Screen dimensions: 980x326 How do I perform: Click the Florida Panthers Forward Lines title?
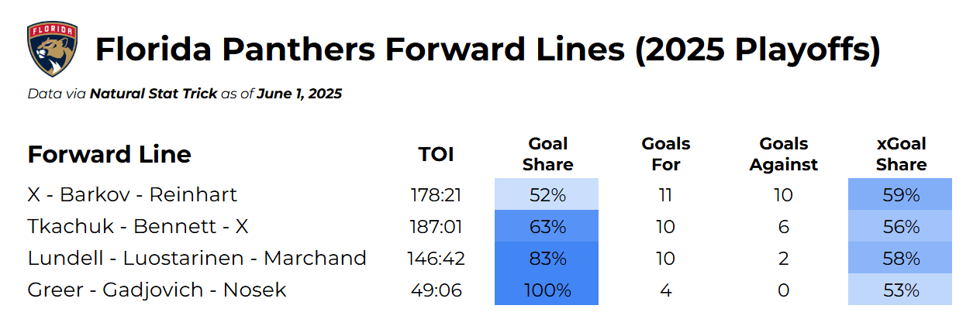click(x=487, y=50)
